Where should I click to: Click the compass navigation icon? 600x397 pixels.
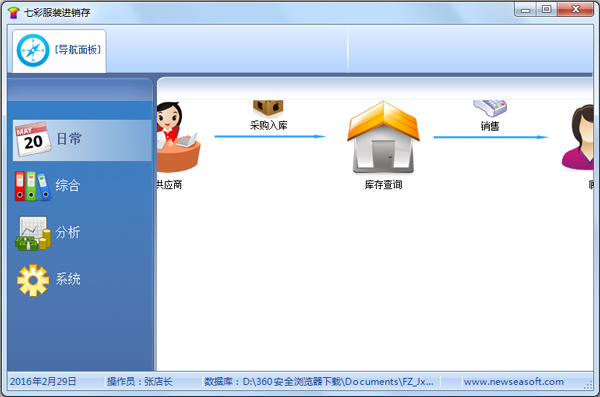point(33,50)
